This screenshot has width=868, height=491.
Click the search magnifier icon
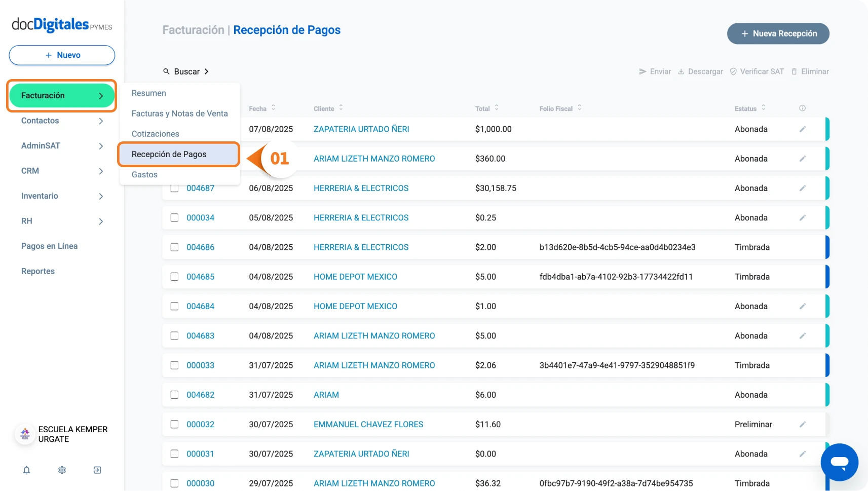click(166, 71)
